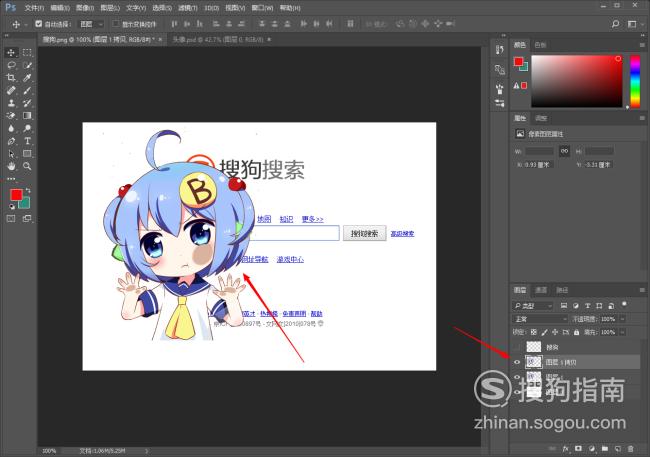Image resolution: width=650 pixels, height=457 pixels.
Task: Click the rainbow hue slider strip
Action: click(635, 81)
